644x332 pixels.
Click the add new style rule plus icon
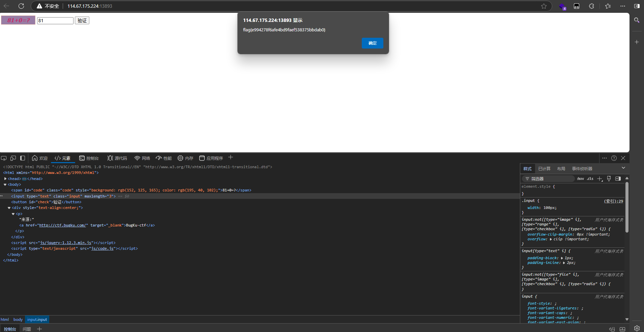(x=600, y=179)
